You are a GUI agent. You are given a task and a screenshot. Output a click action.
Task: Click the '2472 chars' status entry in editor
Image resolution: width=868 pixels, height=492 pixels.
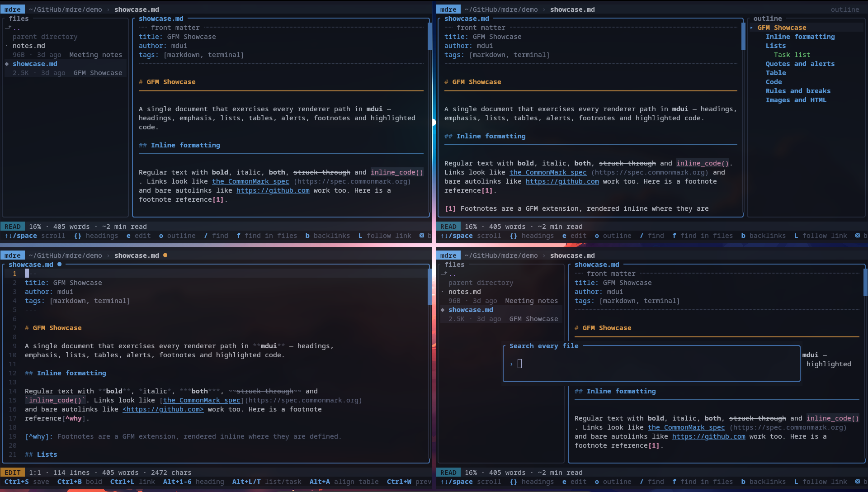[171, 473]
